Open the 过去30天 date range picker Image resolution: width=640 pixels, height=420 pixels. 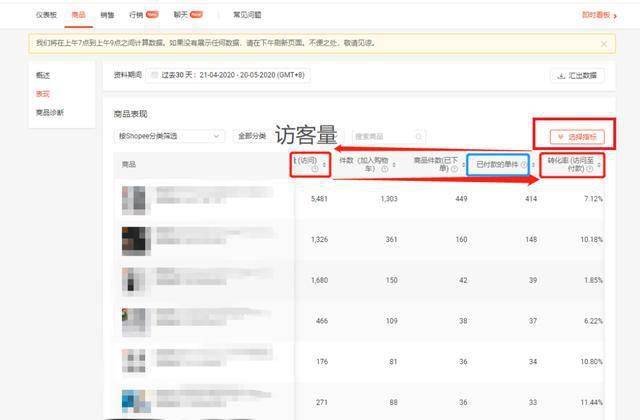click(x=228, y=75)
